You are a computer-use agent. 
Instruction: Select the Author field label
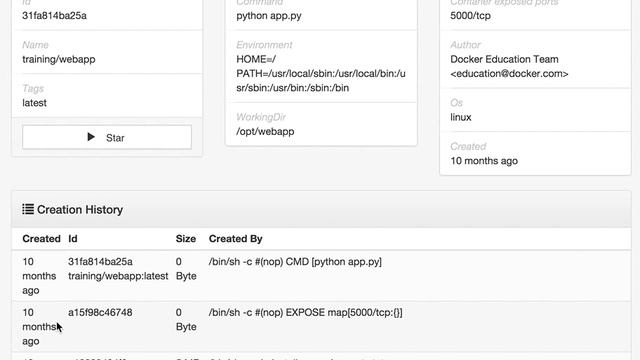pyautogui.click(x=465, y=45)
